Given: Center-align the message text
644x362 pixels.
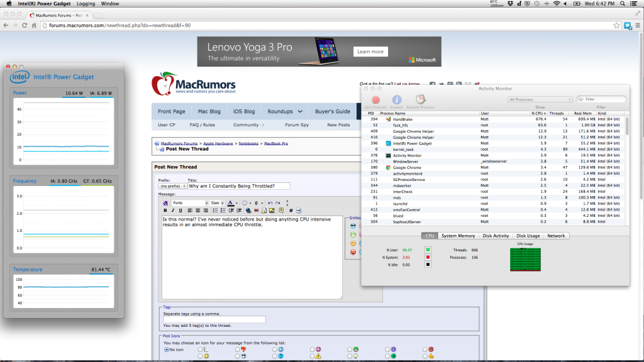Looking at the screenshot, I should (198, 210).
